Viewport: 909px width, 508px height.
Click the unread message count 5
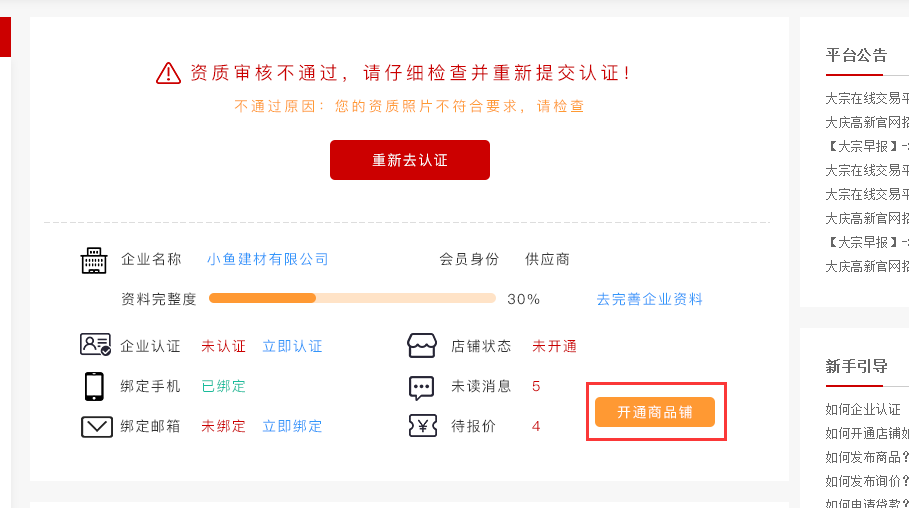(536, 386)
